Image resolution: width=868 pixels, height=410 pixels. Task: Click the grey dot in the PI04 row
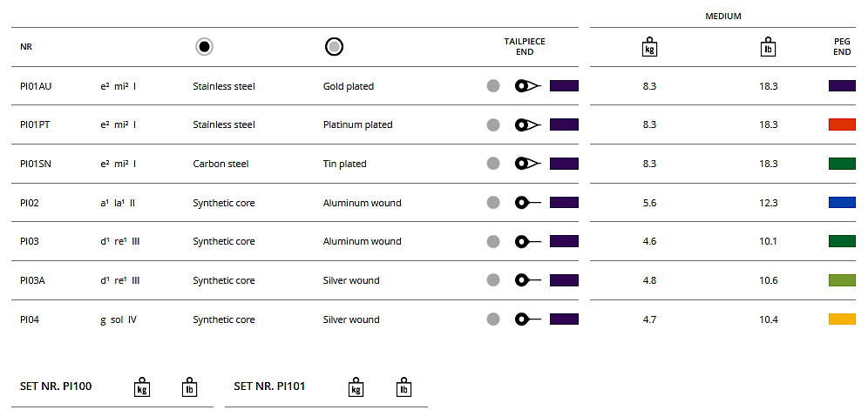tap(493, 319)
